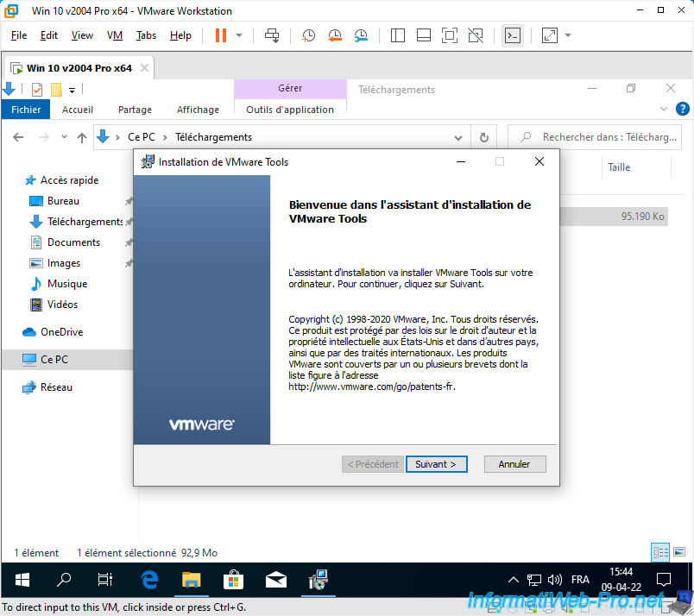This screenshot has width=694, height=616.
Task: Open the Edit menu in VMware
Action: click(48, 35)
